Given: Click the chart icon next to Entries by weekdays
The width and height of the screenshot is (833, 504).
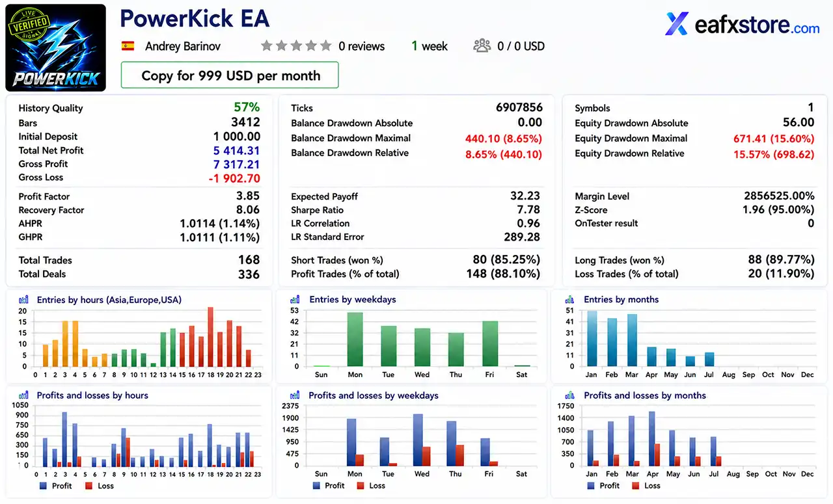Looking at the screenshot, I should click(295, 300).
